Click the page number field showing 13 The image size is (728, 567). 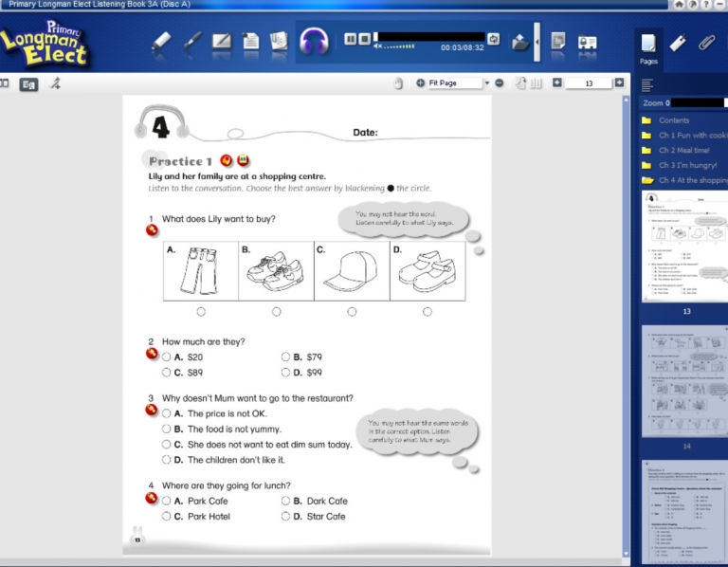[x=589, y=83]
